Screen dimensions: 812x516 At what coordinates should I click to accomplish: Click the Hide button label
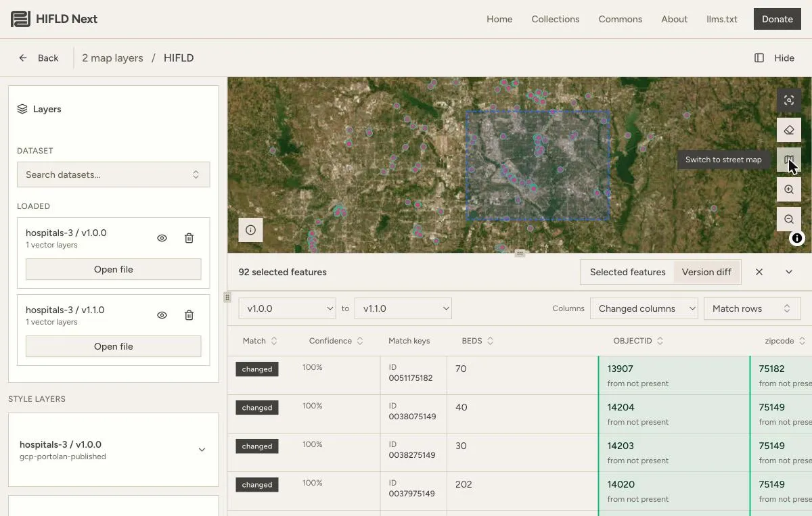[x=784, y=58]
